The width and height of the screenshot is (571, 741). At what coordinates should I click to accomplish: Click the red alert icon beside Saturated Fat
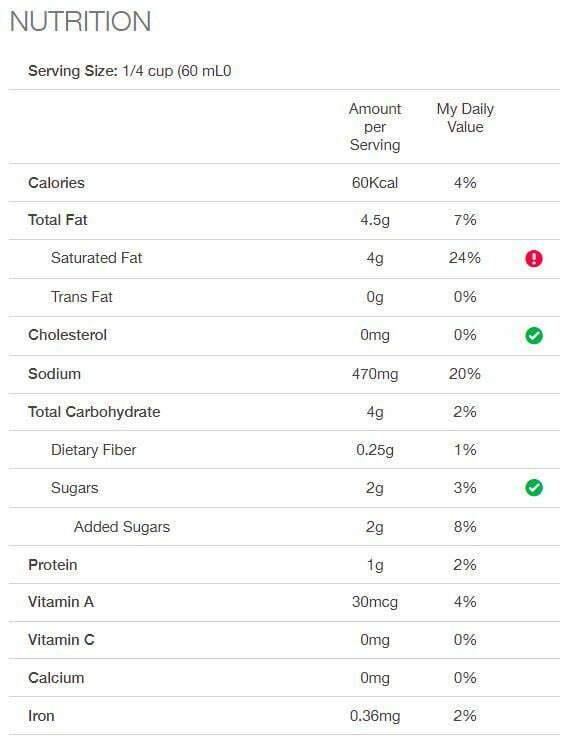click(534, 258)
